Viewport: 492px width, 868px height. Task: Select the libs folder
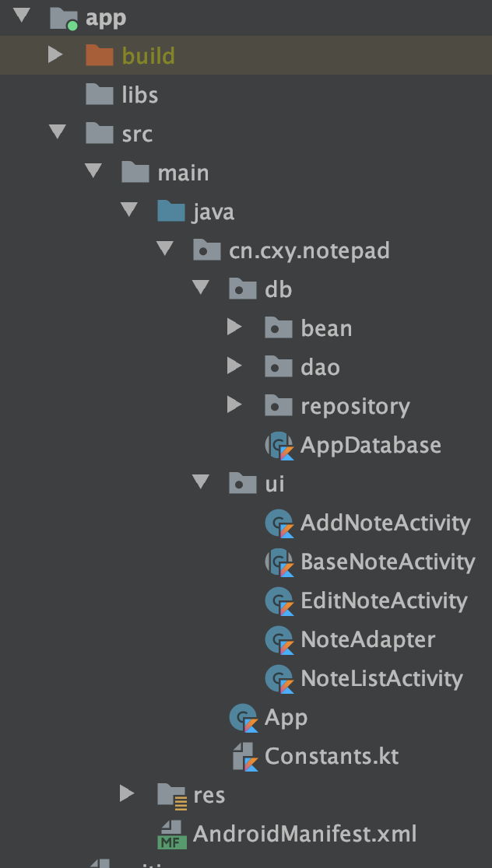139,95
